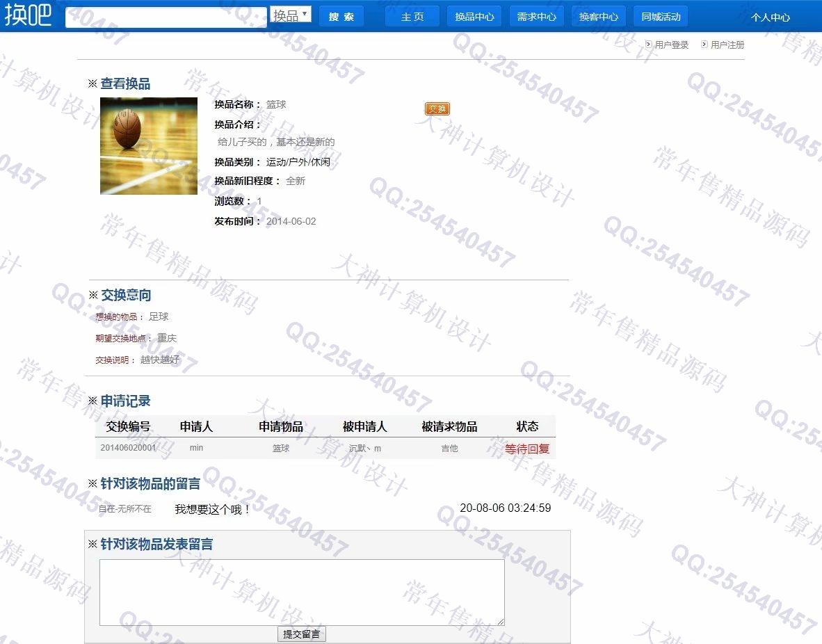Click the 交换意向 section heading
The height and width of the screenshot is (644, 822).
[x=126, y=296]
